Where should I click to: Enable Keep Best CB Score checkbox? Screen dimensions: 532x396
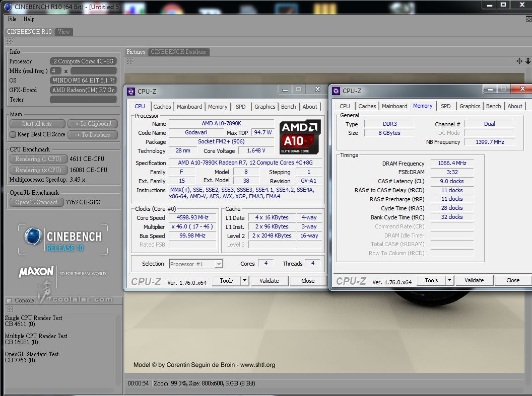click(x=13, y=134)
